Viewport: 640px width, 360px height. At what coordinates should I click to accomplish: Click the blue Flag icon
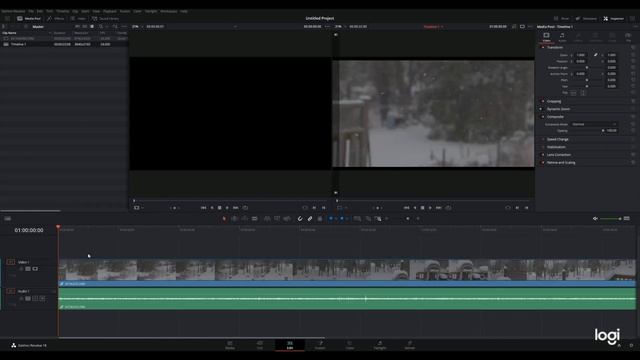tap(331, 219)
